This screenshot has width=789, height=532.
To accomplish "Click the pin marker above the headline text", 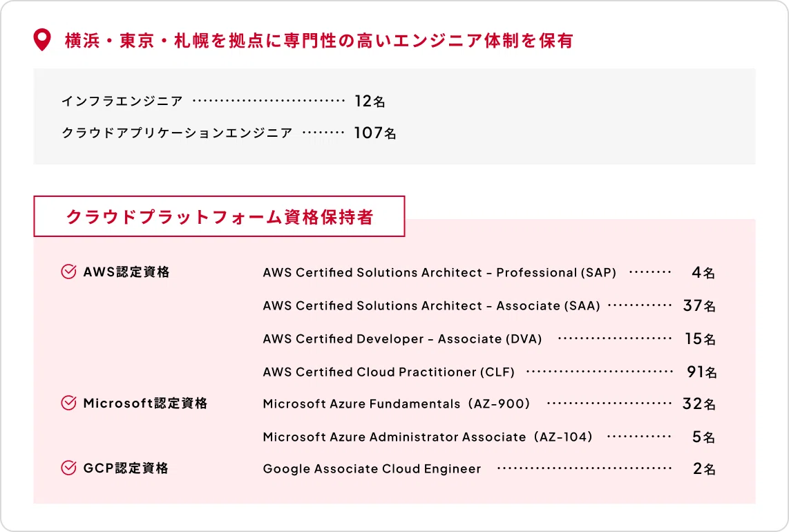I will point(42,41).
